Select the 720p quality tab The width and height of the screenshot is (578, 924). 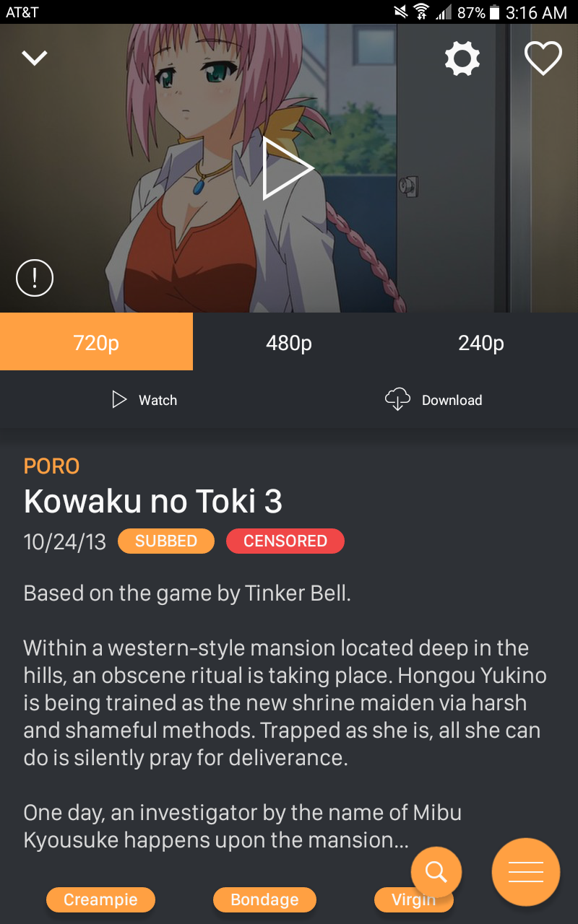96,342
